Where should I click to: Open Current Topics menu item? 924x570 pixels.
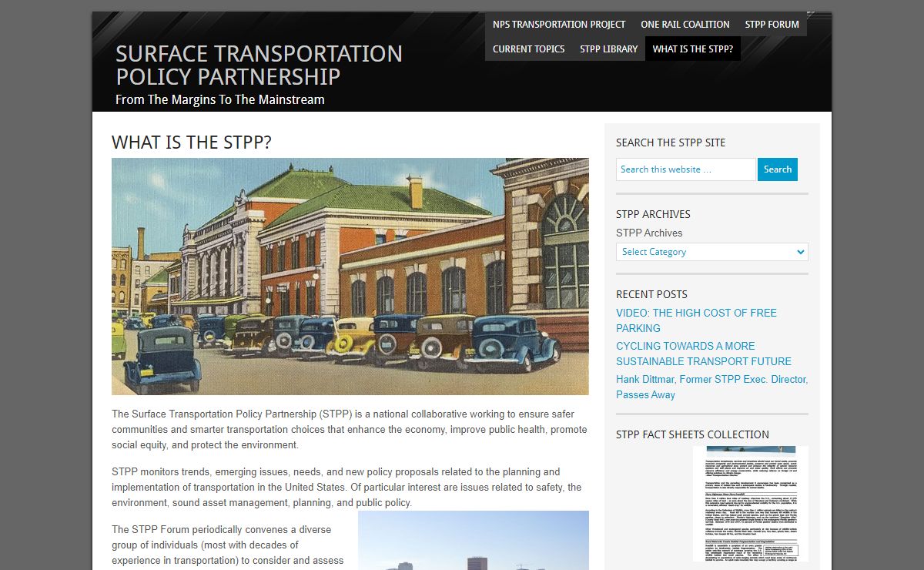coord(528,49)
